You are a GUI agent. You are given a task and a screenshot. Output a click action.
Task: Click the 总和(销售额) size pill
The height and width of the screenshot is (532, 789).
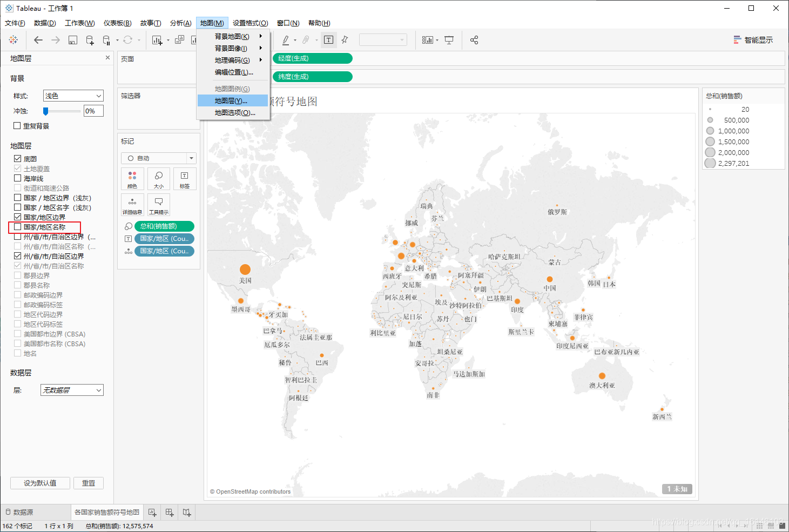click(x=164, y=226)
